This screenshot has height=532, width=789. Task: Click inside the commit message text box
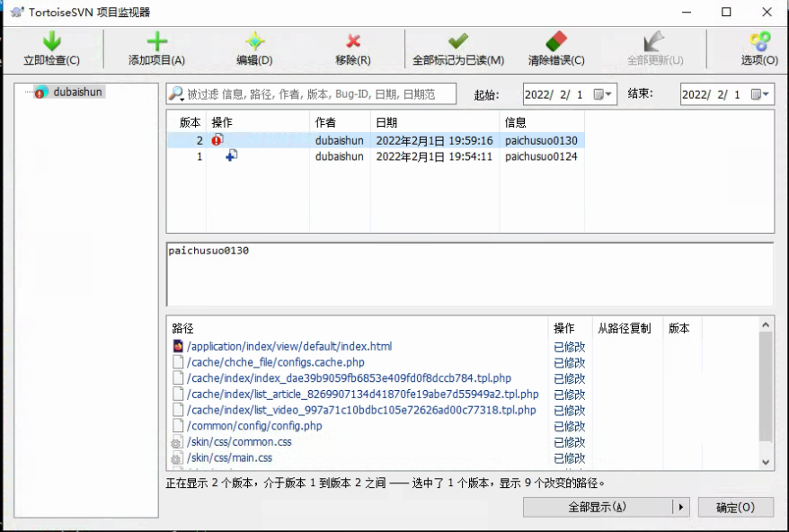click(470, 274)
